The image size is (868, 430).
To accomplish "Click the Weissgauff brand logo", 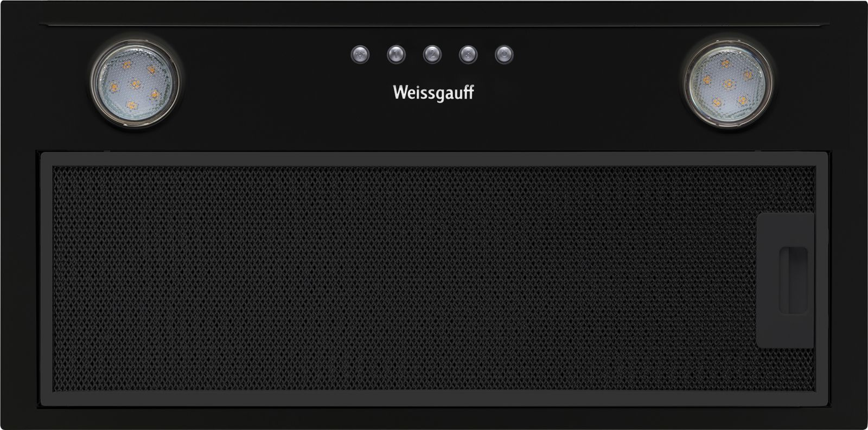I will [433, 93].
